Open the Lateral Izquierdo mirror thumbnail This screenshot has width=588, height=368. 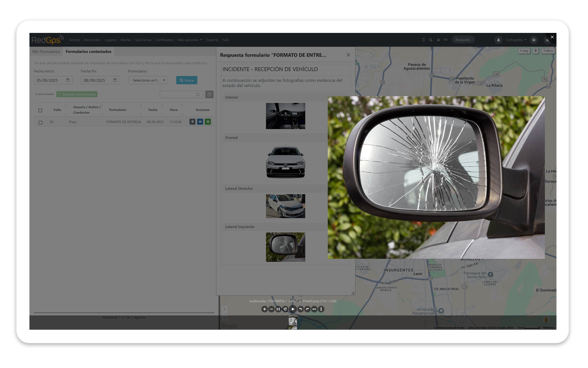coord(286,247)
